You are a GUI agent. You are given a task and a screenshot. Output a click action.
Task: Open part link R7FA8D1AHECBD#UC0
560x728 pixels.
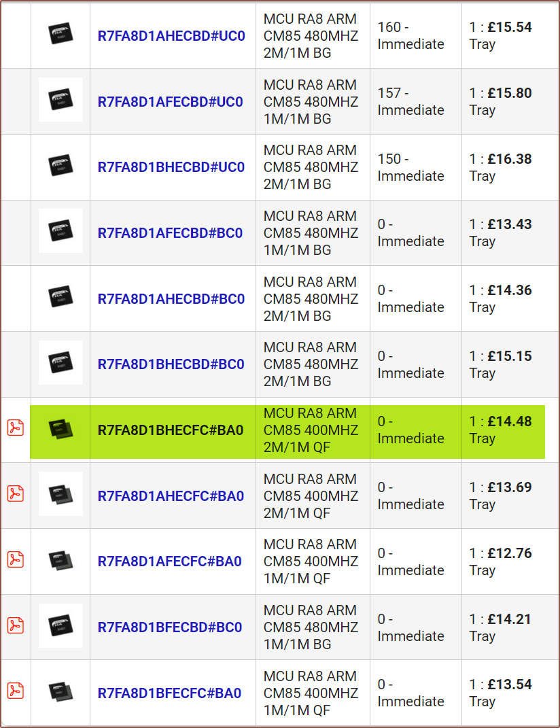pos(171,36)
